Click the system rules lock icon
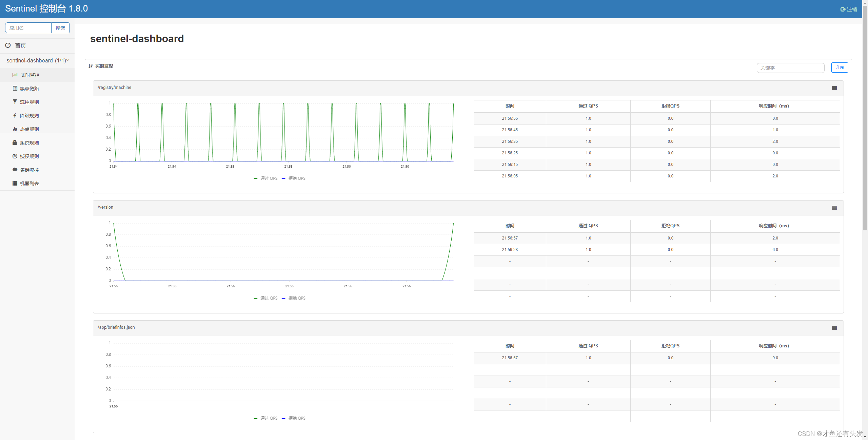The image size is (868, 440). 15,142
